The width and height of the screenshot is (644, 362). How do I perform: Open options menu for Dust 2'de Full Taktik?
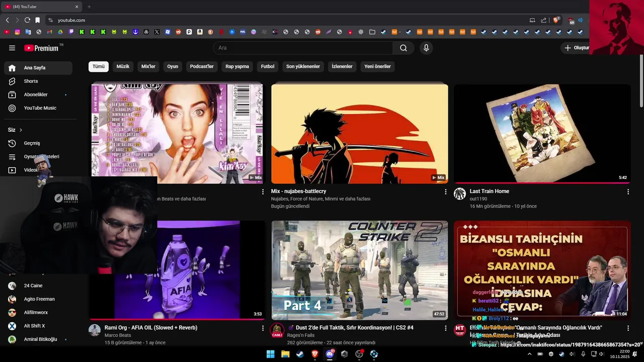(x=445, y=328)
